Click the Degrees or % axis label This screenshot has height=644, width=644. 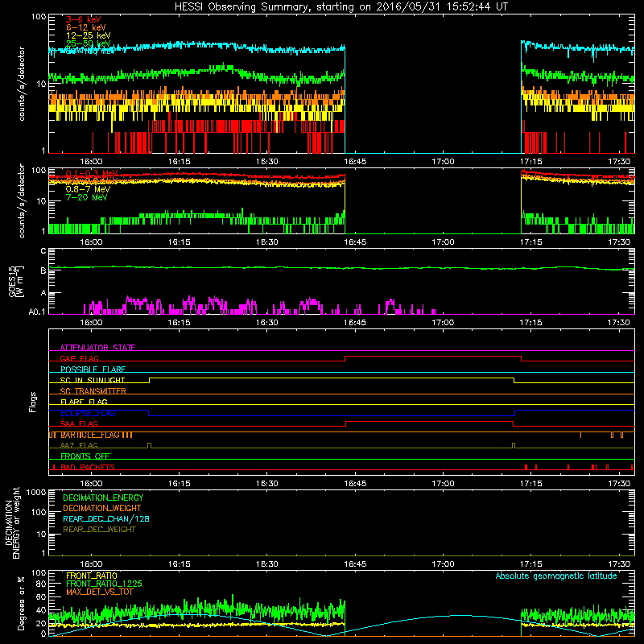(21, 603)
